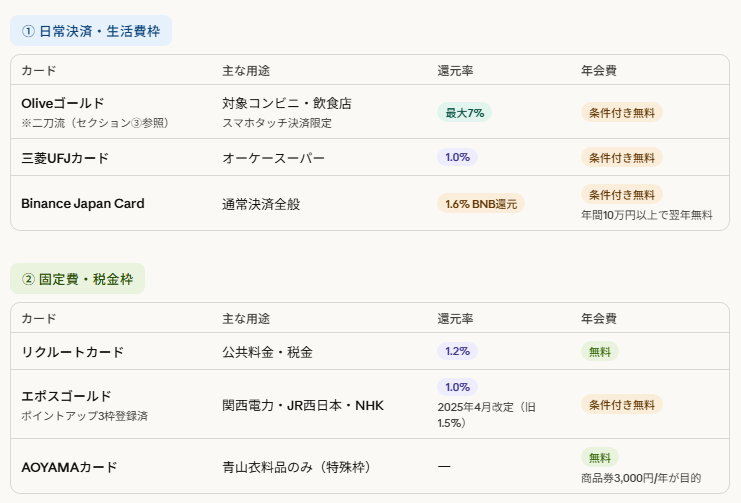Click リクルートカード's 無料 fee badge
741x503 pixels.
[x=599, y=351]
